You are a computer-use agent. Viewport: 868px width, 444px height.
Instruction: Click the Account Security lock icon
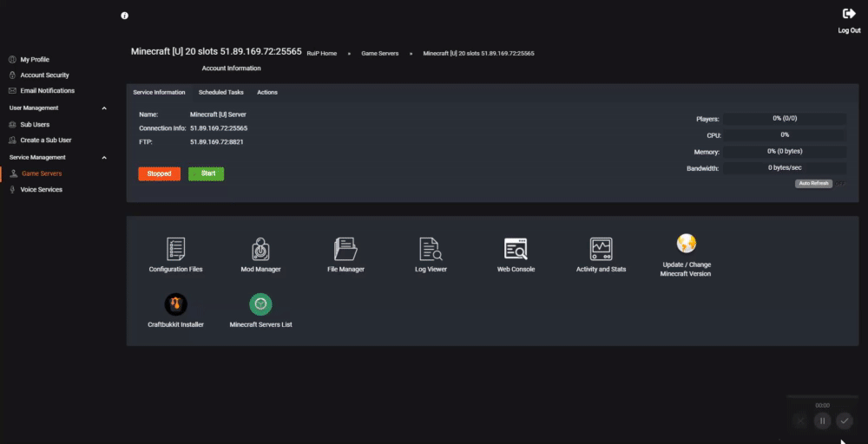12,75
